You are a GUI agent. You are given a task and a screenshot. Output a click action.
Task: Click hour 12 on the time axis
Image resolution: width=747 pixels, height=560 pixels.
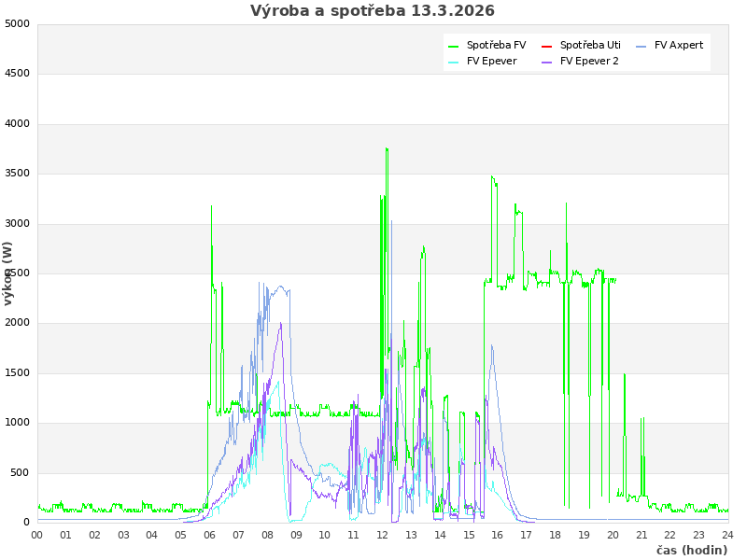point(383,535)
